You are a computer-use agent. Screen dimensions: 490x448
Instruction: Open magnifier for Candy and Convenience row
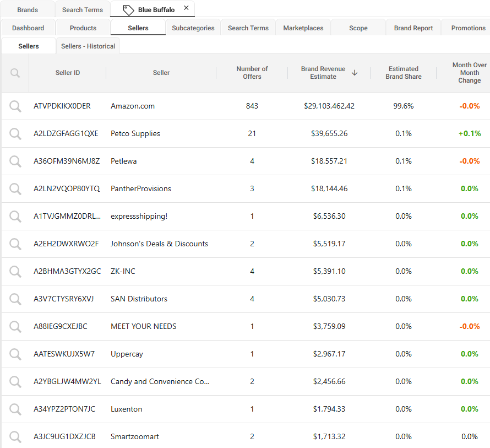click(x=15, y=382)
